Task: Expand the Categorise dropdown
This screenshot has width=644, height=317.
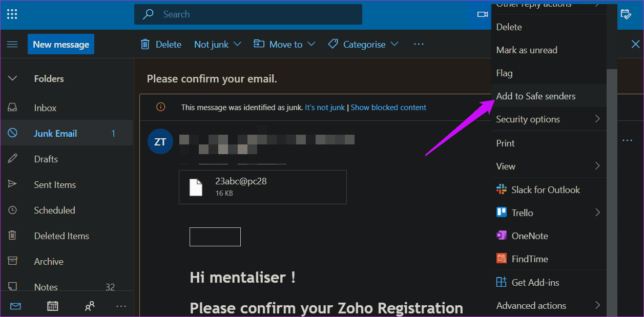Action: point(363,44)
